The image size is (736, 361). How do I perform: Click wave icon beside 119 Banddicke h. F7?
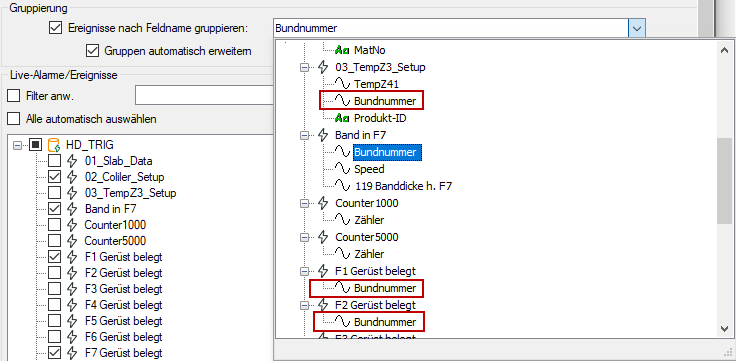(343, 186)
